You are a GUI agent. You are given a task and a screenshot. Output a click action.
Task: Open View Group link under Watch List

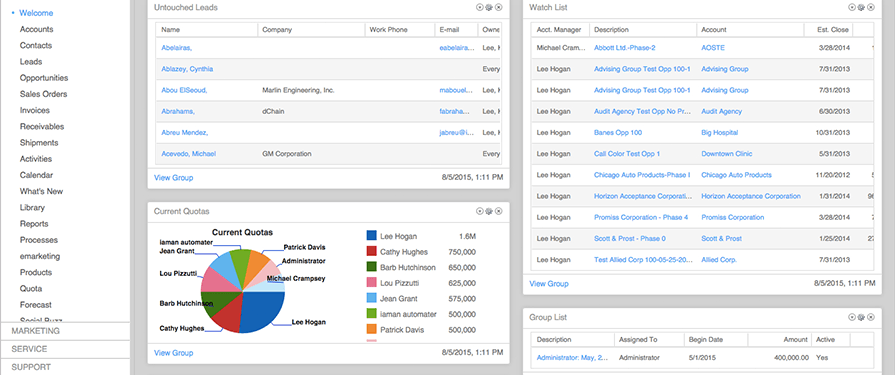[x=549, y=284]
